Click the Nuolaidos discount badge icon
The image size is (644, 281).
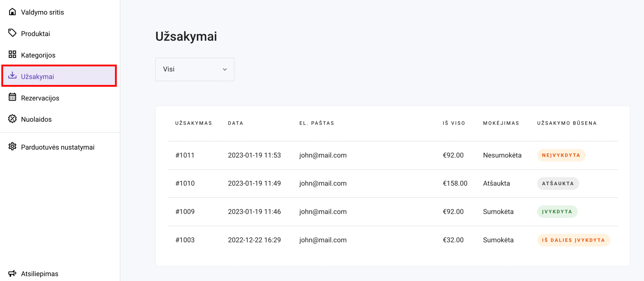[x=13, y=119]
